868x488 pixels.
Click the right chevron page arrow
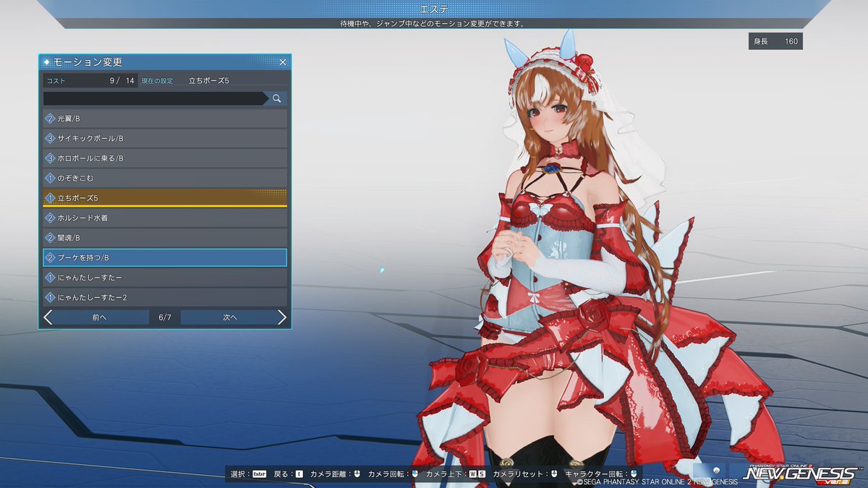pyautogui.click(x=282, y=317)
